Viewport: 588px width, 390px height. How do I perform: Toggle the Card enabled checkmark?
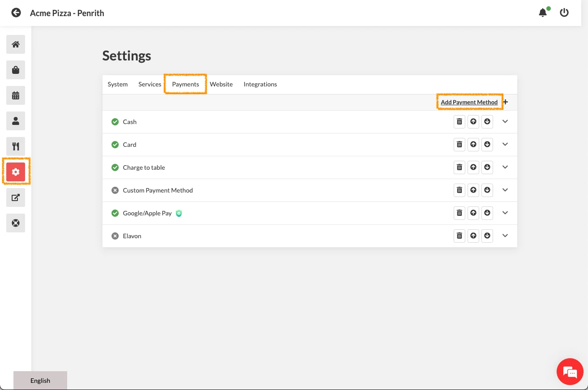115,145
